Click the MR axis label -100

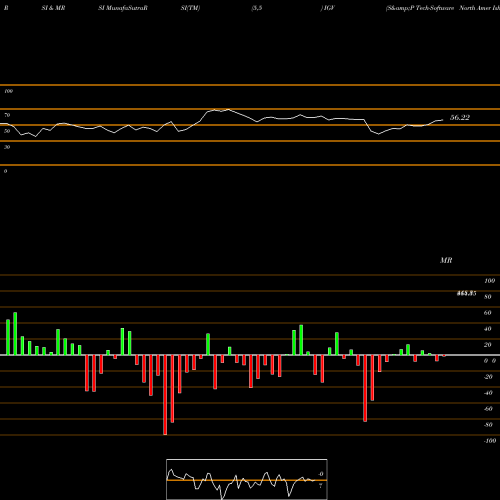coord(490,441)
